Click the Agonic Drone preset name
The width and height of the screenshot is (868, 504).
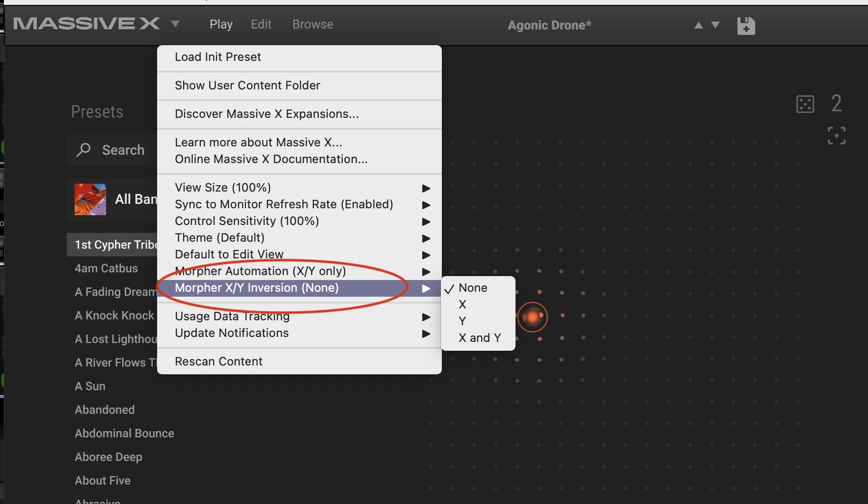pyautogui.click(x=549, y=25)
